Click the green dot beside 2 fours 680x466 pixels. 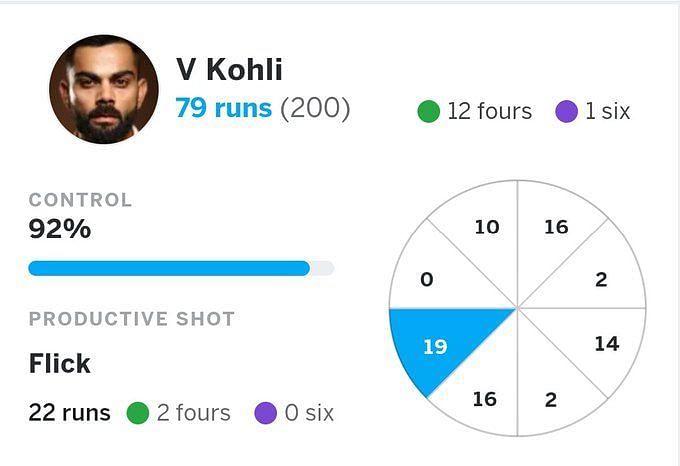tap(138, 412)
